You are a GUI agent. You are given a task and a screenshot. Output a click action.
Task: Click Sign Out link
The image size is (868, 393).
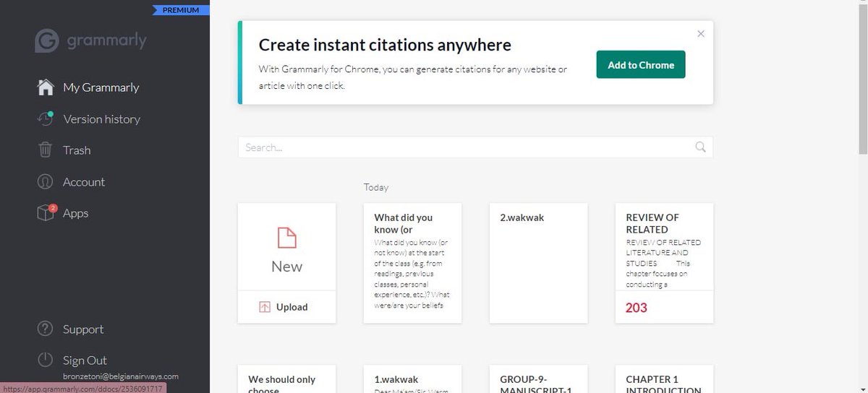tap(85, 360)
